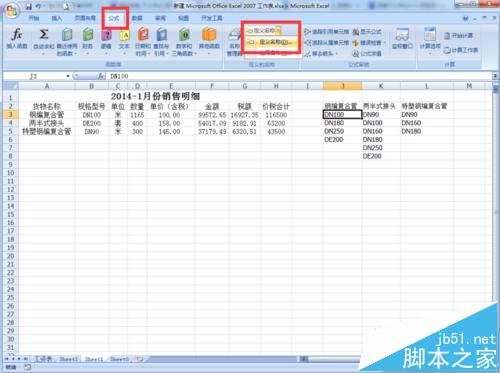The width and height of the screenshot is (500, 373).
Task: Expand the formula bar with right-end arrow
Action: pos(495,76)
